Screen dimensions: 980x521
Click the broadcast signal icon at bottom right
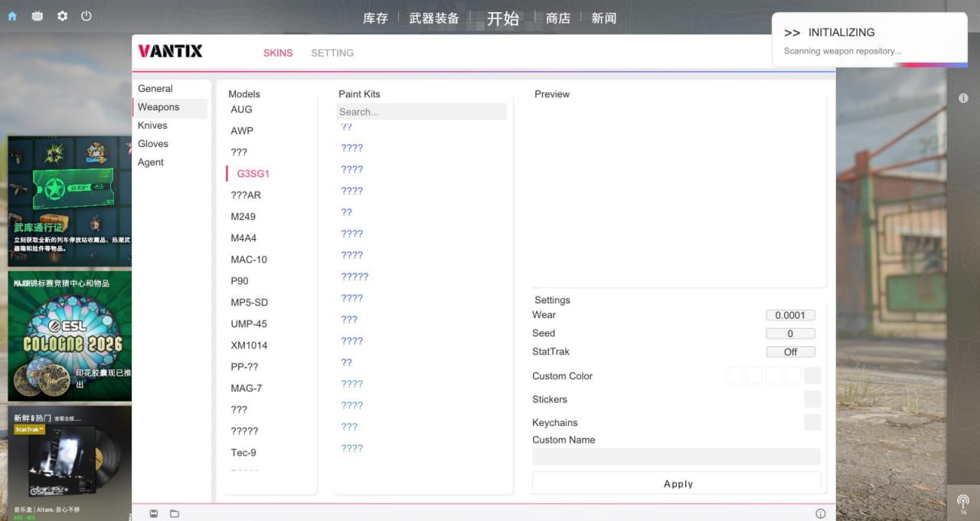963,502
